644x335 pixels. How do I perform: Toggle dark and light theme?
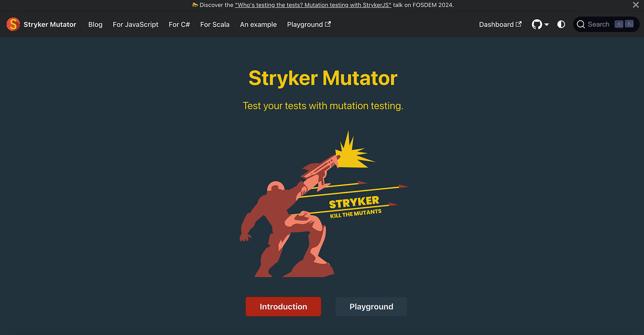tap(561, 24)
